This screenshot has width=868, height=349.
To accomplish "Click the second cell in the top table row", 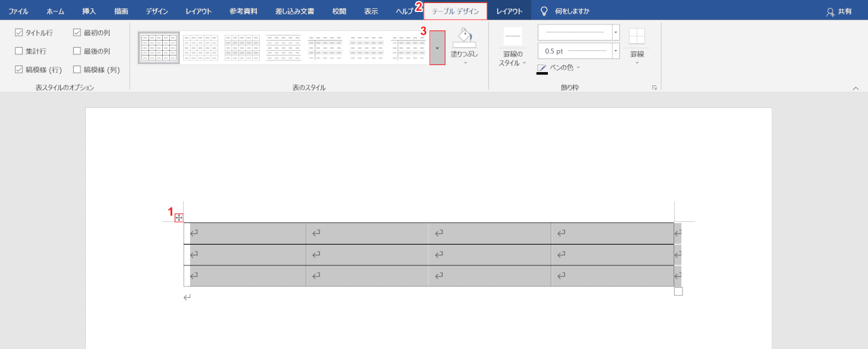I will [x=367, y=233].
